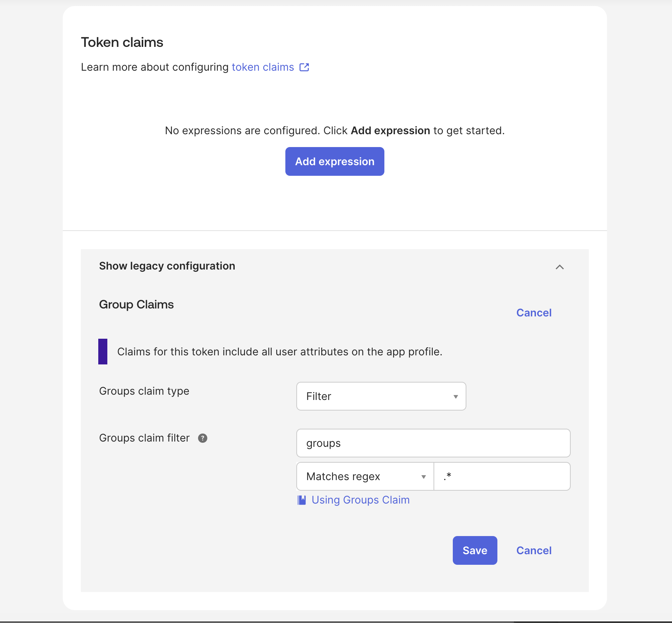672x623 pixels.
Task: Collapse legacy configuration with the chevron icon
Action: 559,267
